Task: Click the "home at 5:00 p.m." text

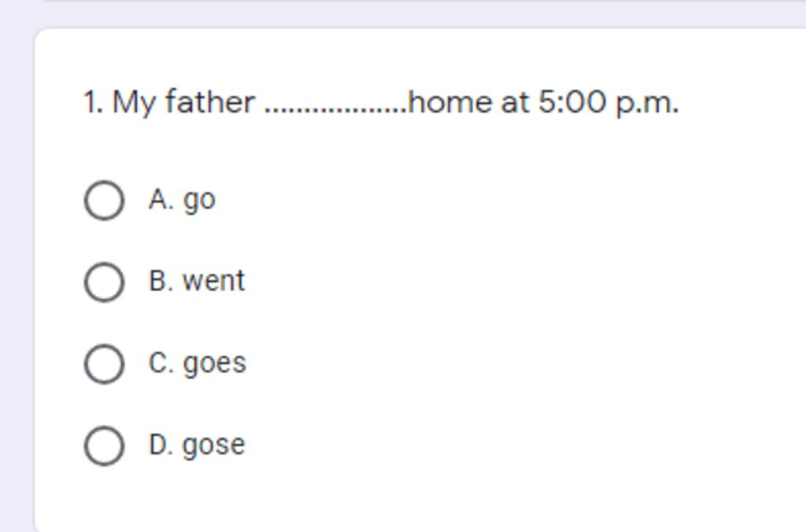Action: (x=544, y=102)
